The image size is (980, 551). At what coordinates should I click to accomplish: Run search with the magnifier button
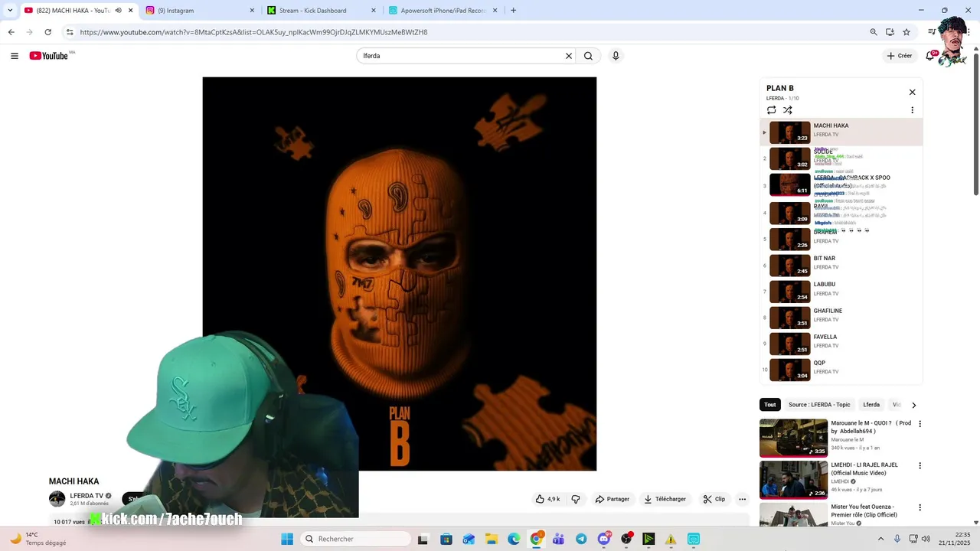[588, 56]
